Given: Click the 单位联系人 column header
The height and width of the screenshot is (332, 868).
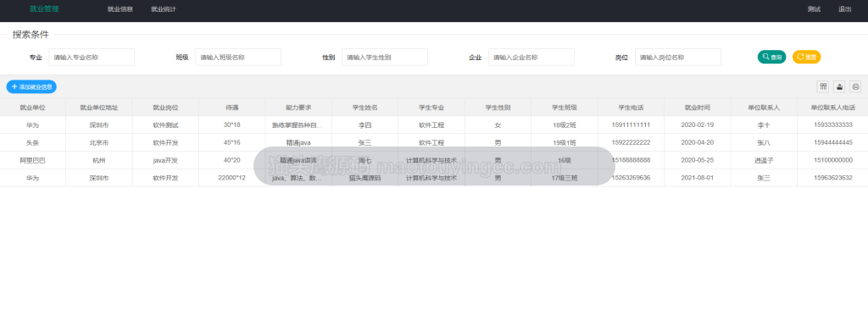Looking at the screenshot, I should tap(764, 108).
